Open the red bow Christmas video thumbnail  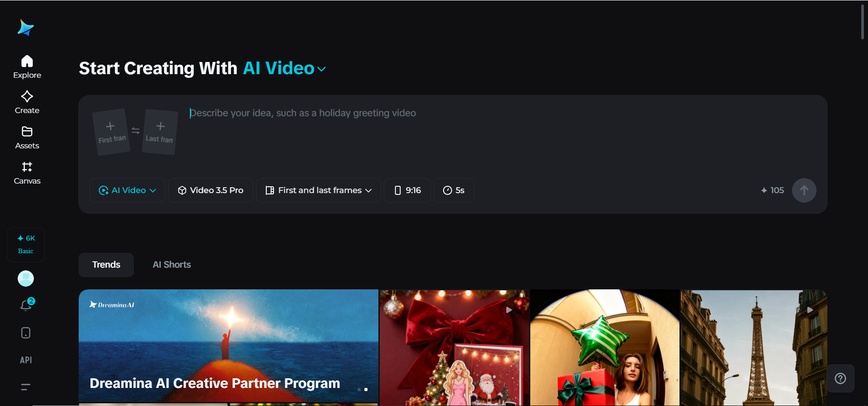click(x=454, y=348)
